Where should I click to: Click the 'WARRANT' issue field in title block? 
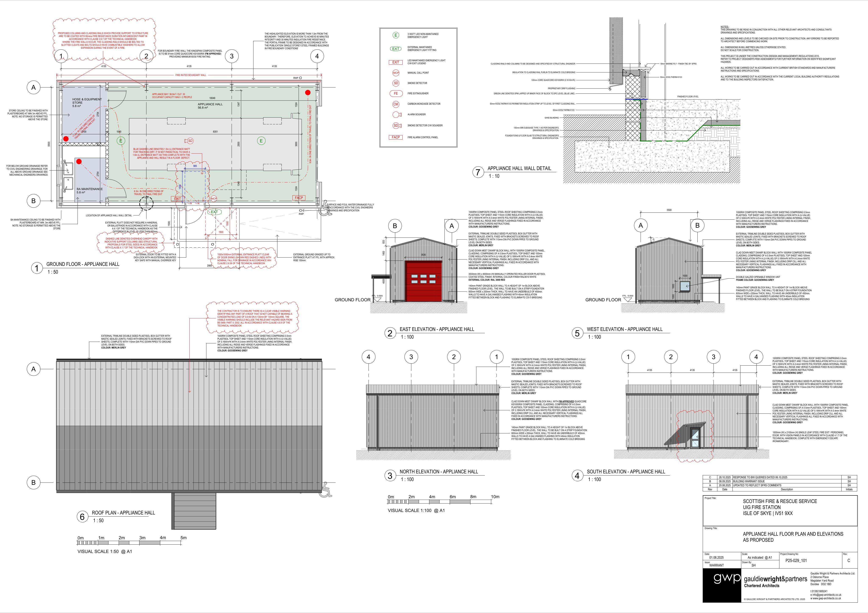716,565
